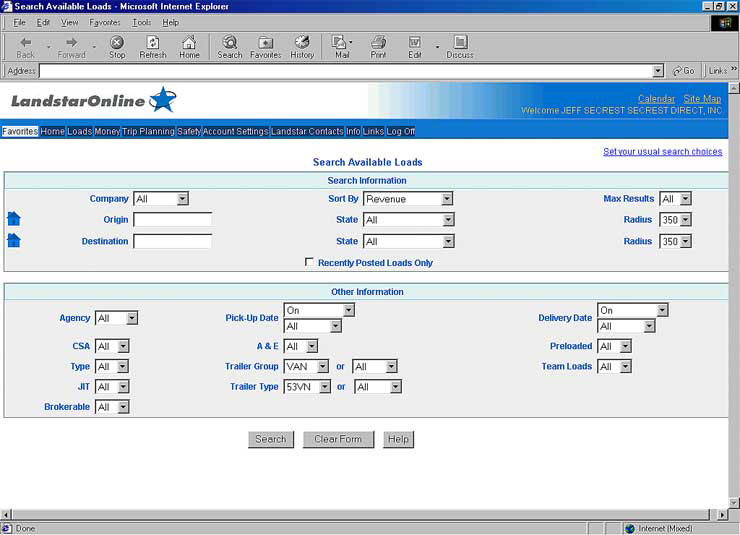This screenshot has height=535, width=740.
Task: Click the home icon beside Destination
Action: tap(14, 241)
